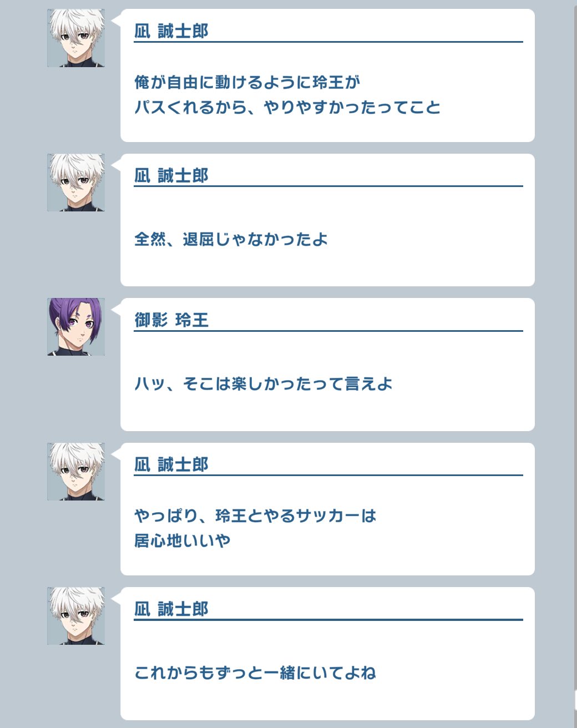Click the 凪 誠士郎 name above これからもずっと一緒にいてよね
This screenshot has height=728, width=577.
tap(171, 609)
